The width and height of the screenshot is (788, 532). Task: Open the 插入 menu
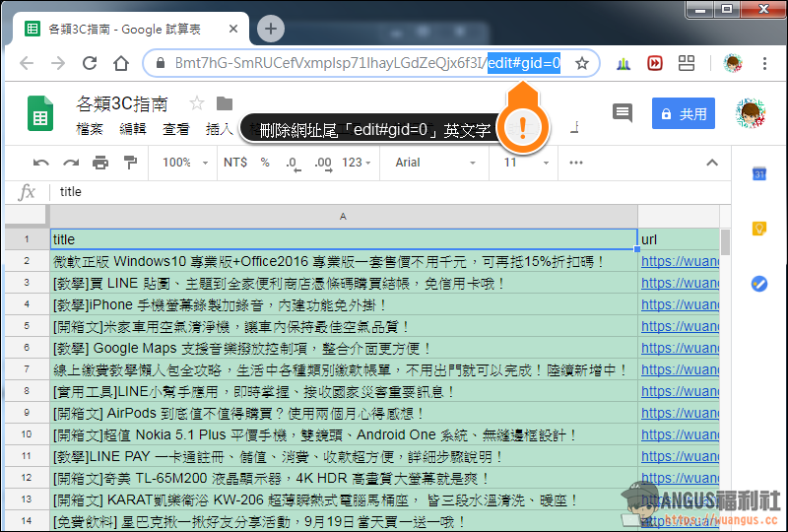pyautogui.click(x=219, y=129)
